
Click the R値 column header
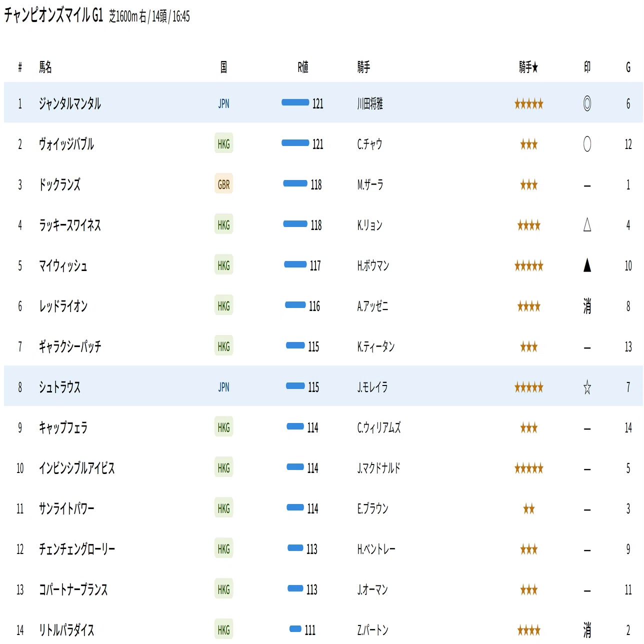click(303, 67)
